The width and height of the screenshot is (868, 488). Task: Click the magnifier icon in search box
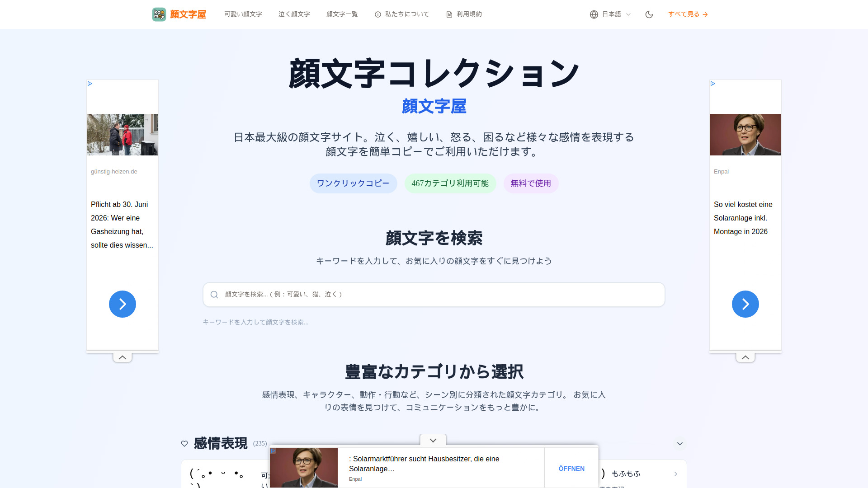pos(214,295)
